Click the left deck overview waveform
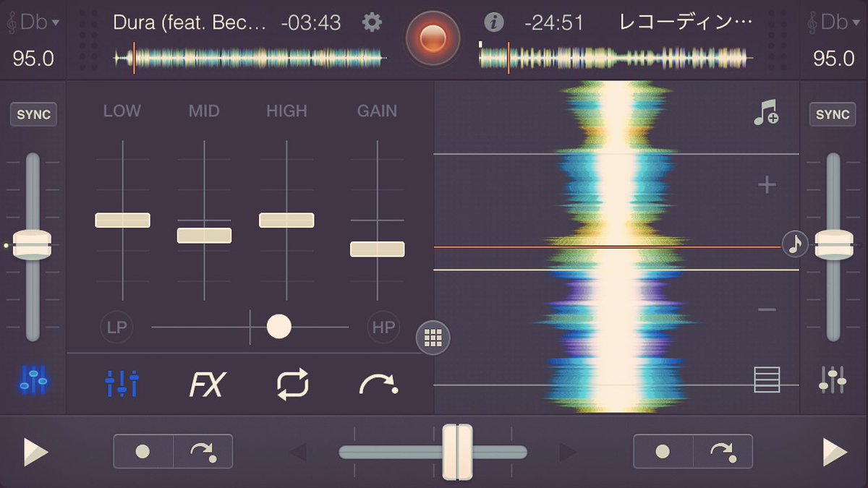The width and height of the screenshot is (868, 488). (x=250, y=58)
